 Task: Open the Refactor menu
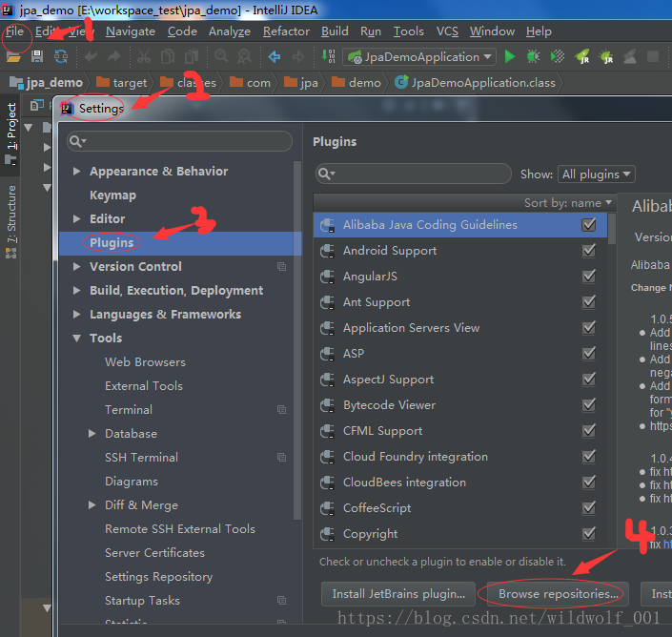[286, 31]
